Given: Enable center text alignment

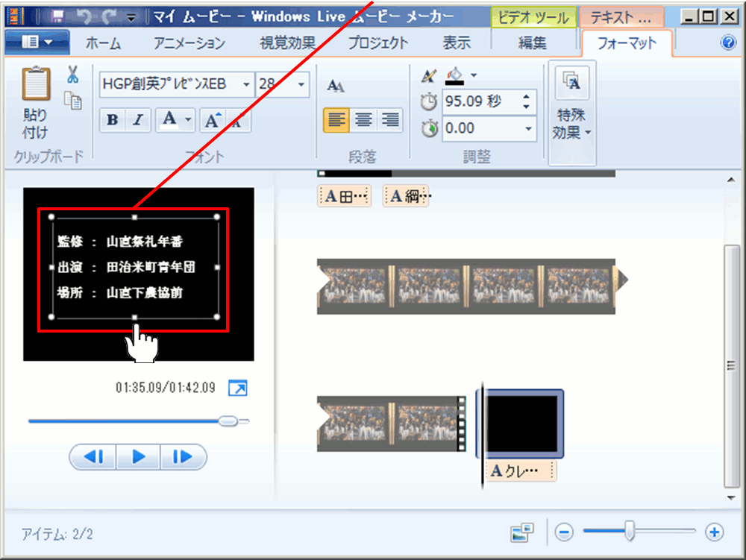Looking at the screenshot, I should [363, 120].
